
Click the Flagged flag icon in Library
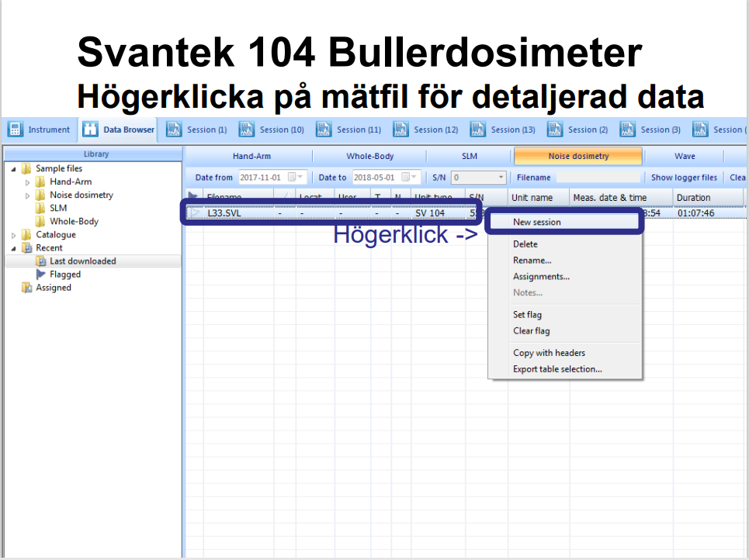(41, 275)
